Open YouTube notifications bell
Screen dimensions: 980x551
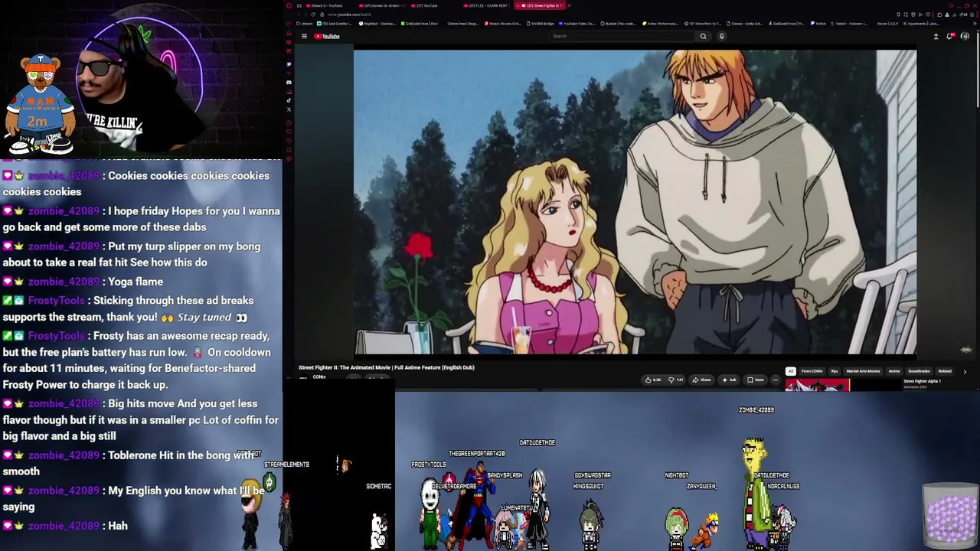pos(950,36)
